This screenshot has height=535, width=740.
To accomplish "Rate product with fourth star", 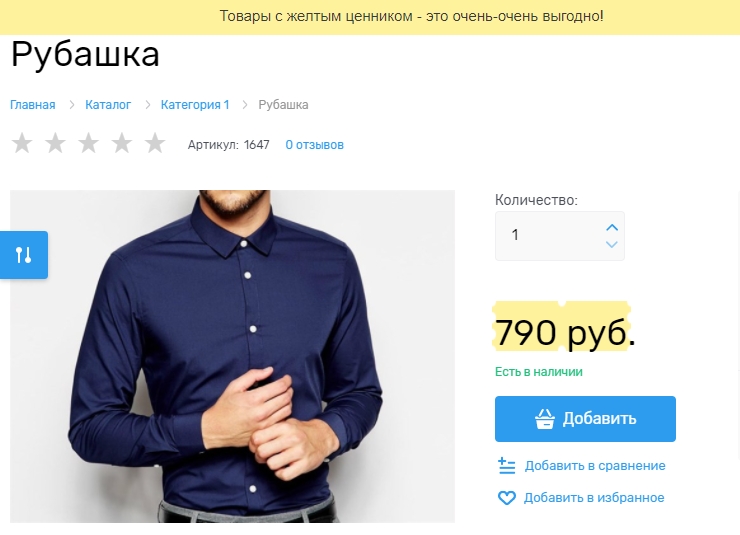I will tap(122, 142).
